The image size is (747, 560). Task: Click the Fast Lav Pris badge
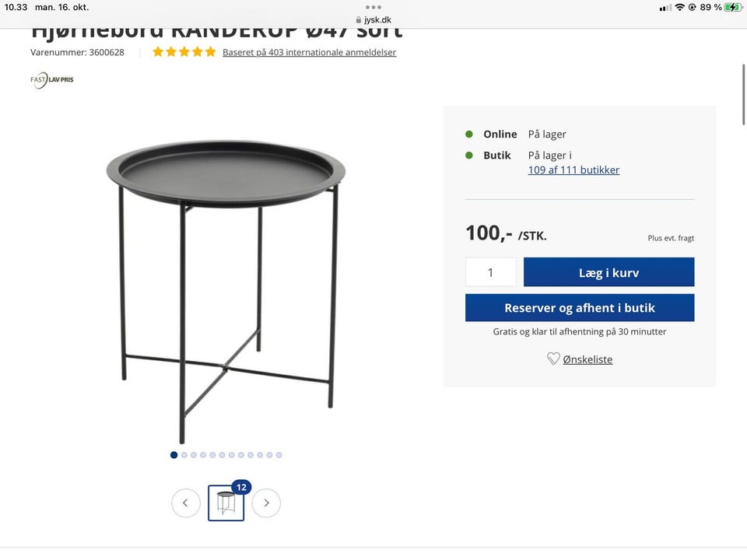(x=52, y=80)
